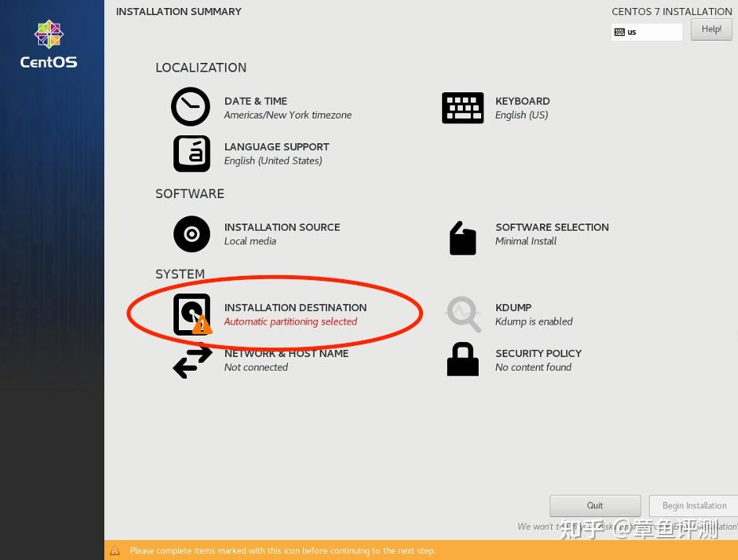Click 'Not connected' network status text
Screen dimensions: 738x560
click(x=255, y=367)
